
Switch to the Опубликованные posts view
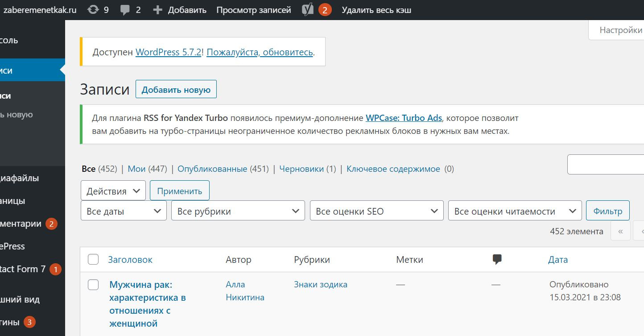pyautogui.click(x=212, y=169)
